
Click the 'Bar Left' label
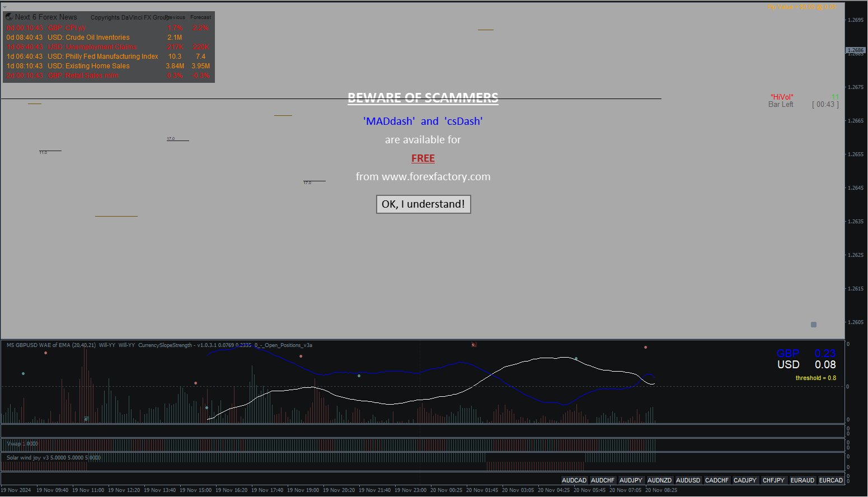pos(781,105)
